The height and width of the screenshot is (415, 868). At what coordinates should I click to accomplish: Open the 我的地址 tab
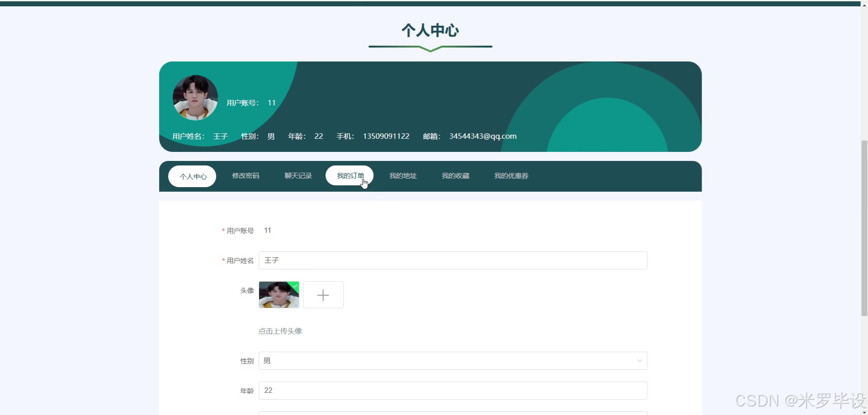[402, 176]
